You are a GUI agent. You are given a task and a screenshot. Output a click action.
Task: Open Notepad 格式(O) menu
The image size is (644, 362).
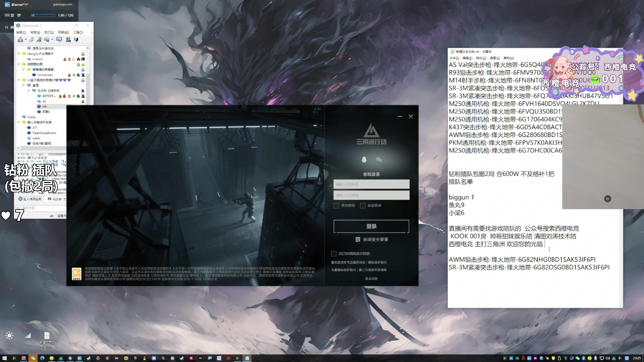pyautogui.click(x=481, y=58)
